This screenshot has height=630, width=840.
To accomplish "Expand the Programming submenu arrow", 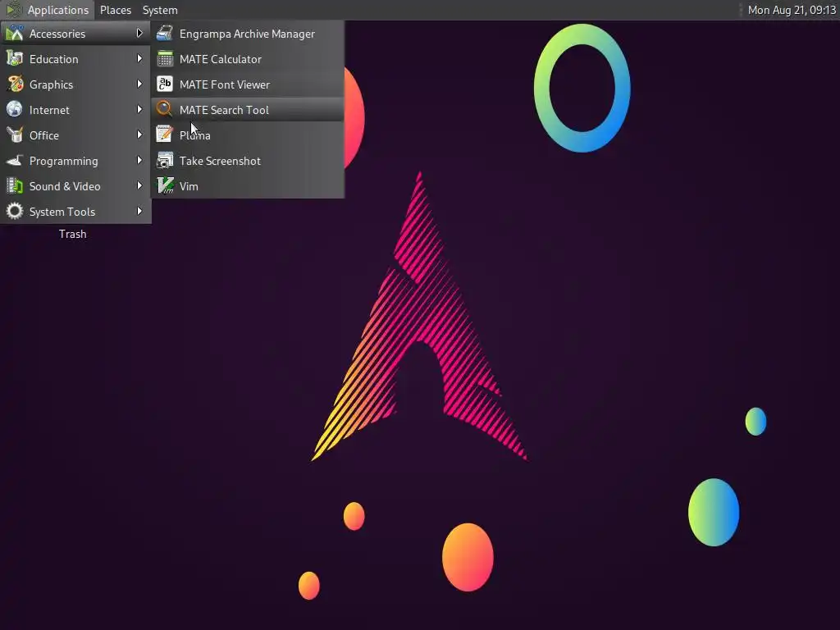I will (x=139, y=160).
